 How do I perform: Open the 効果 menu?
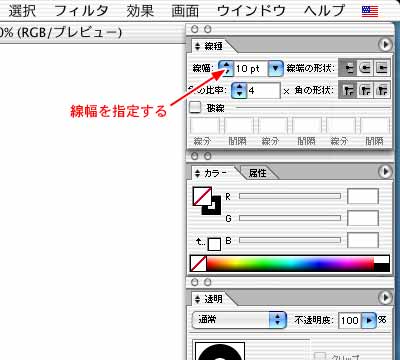(140, 11)
